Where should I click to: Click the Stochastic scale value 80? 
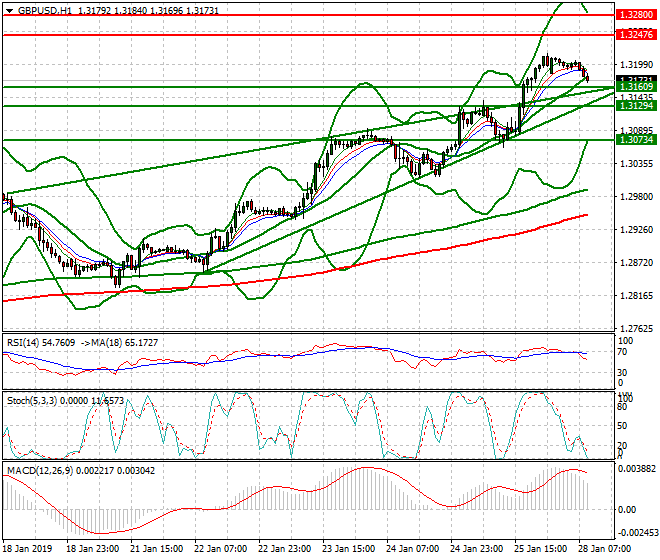[x=623, y=407]
